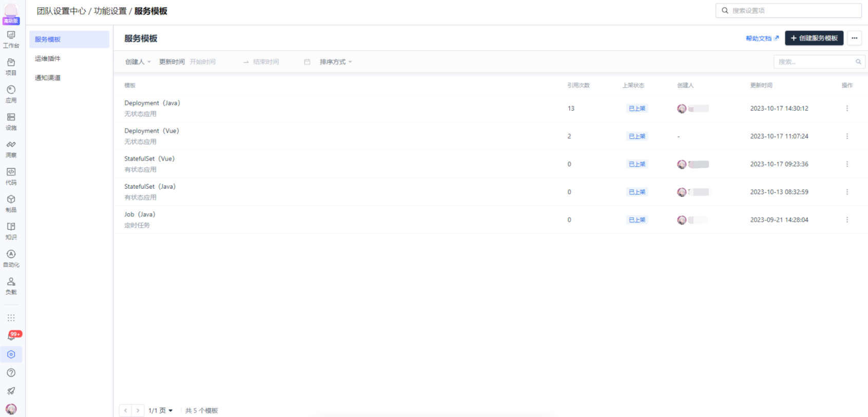This screenshot has height=417, width=868.
Task: Open row actions for StatefulSet (Java)
Action: [x=847, y=192]
